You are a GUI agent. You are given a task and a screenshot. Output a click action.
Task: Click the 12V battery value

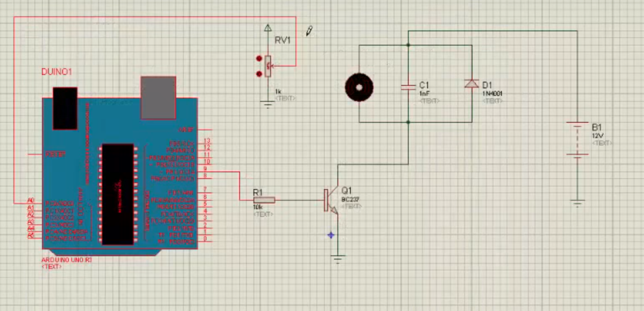click(598, 135)
